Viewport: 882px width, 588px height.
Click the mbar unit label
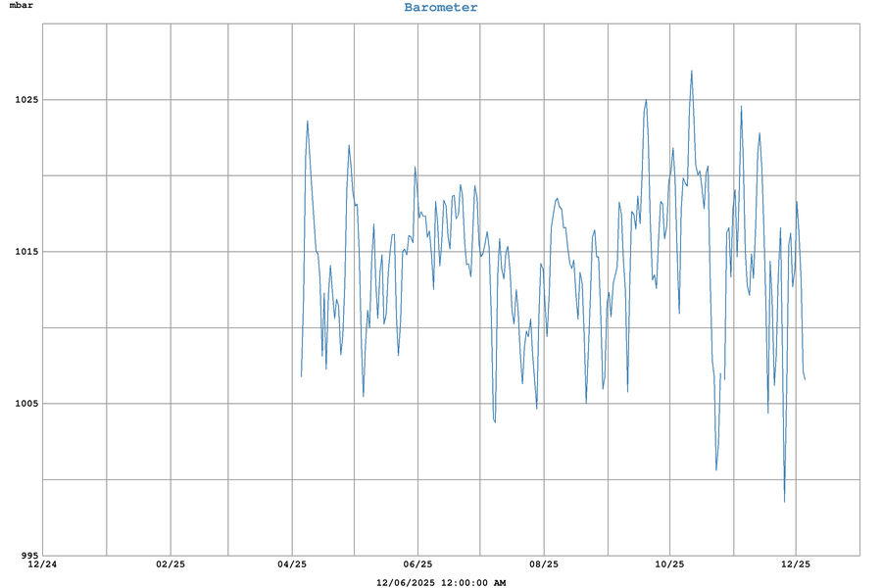(x=22, y=7)
